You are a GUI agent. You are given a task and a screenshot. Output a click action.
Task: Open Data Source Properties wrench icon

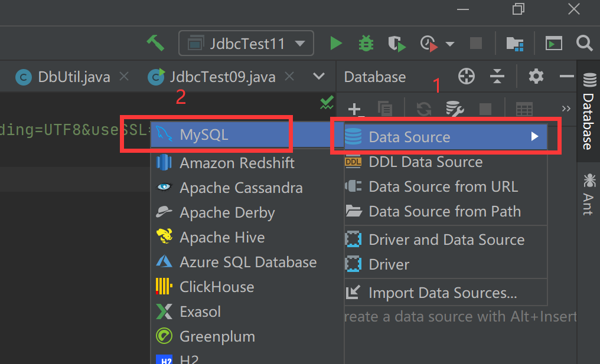point(455,109)
